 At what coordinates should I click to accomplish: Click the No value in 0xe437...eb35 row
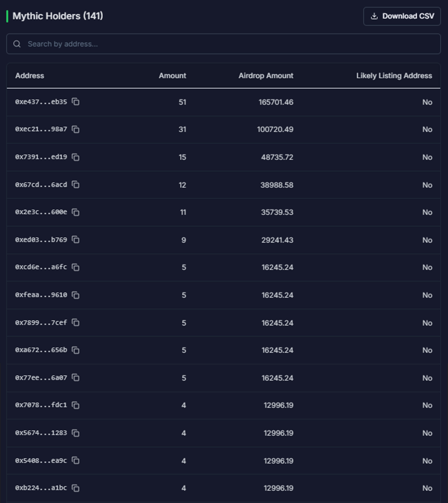(427, 102)
